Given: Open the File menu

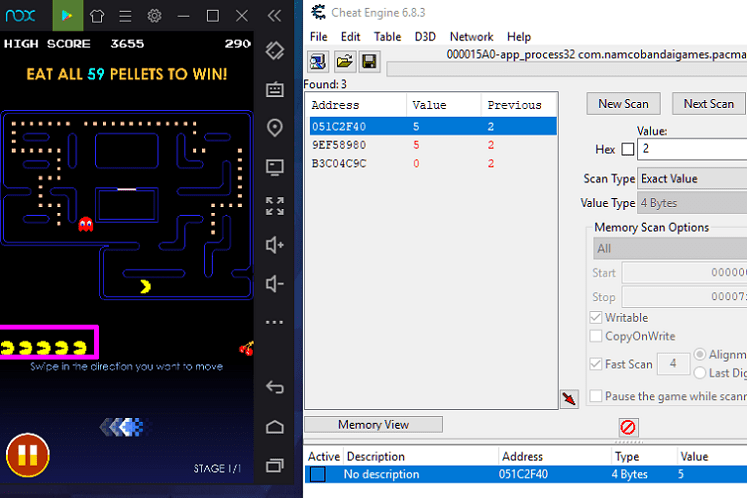Looking at the screenshot, I should coord(318,37).
